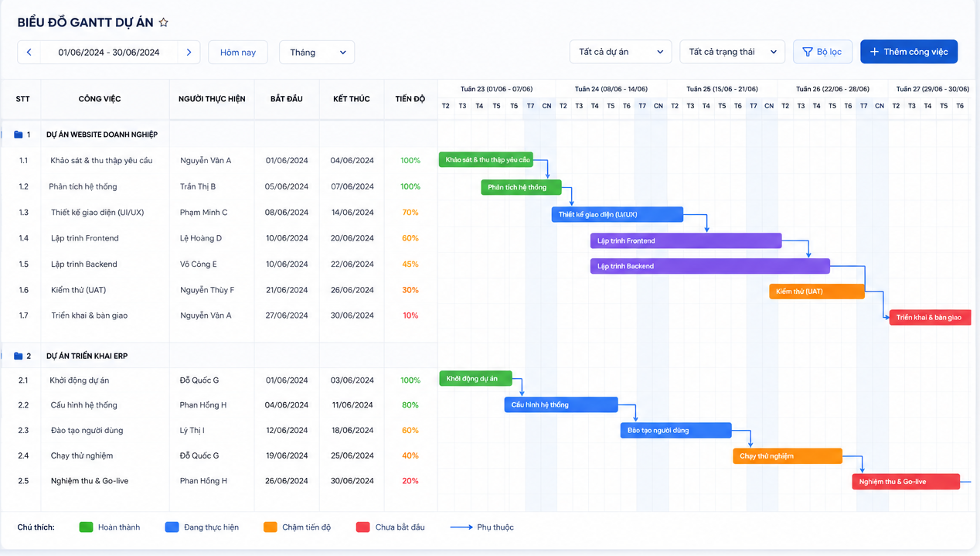Image resolution: width=980 pixels, height=556 pixels.
Task: Click 20% progress of Nghiệm thu & Go-live
Action: [410, 481]
